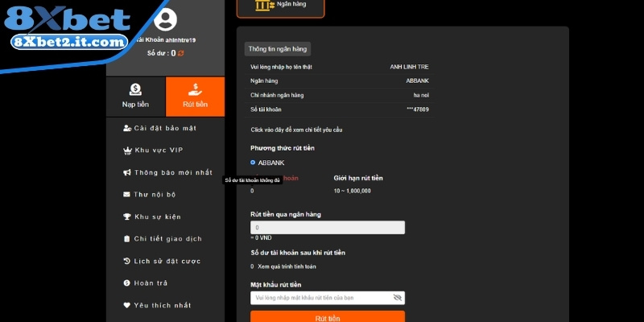Click the Tài Khoản username text
Image resolution: width=644 pixels, height=322 pixels.
click(x=166, y=39)
